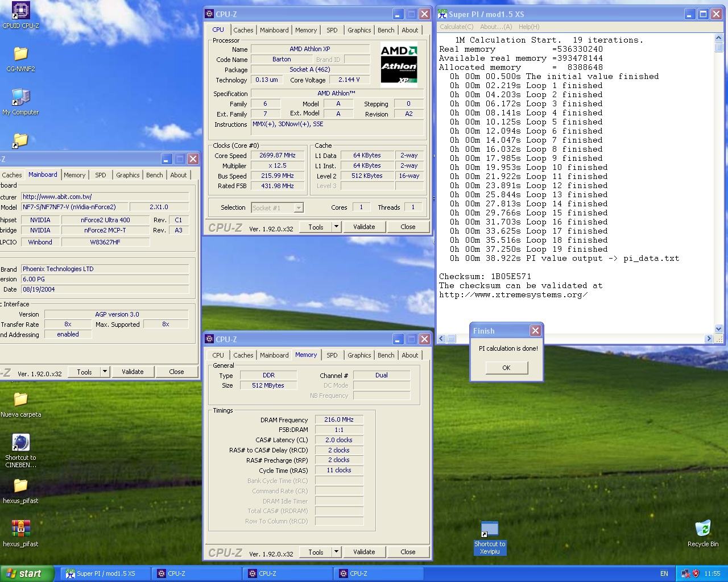Expand the Socket #1 selection dropdown
Viewport: 728px width, 582px height.
click(x=299, y=208)
